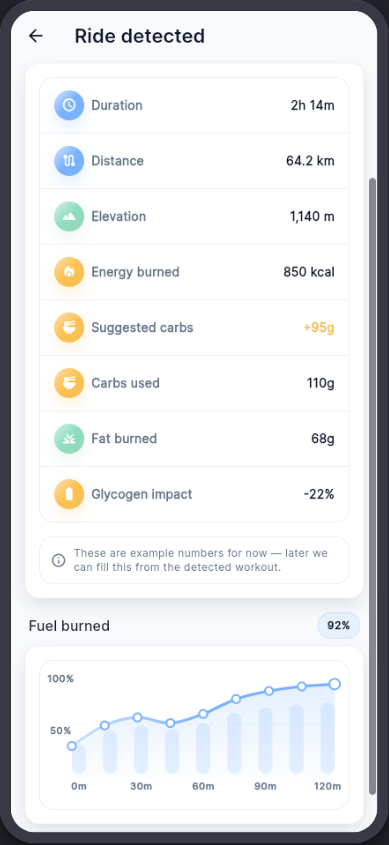Click the Glycogen impact battery icon
The width and height of the screenshot is (389, 845).
(x=69, y=494)
